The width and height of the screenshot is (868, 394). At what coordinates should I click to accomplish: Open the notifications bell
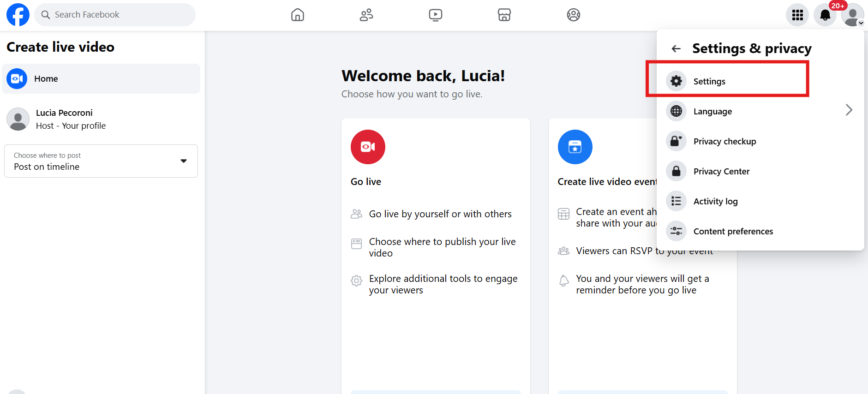pos(825,15)
